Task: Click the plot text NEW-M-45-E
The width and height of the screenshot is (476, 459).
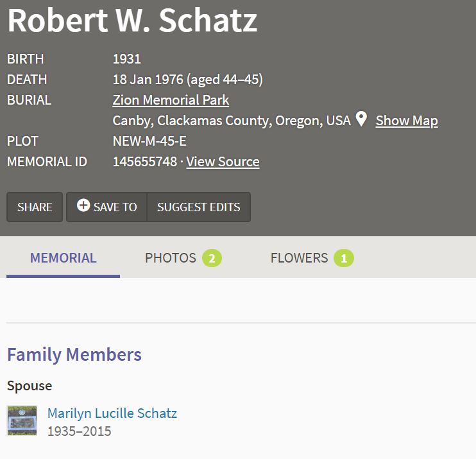Action: tap(149, 141)
